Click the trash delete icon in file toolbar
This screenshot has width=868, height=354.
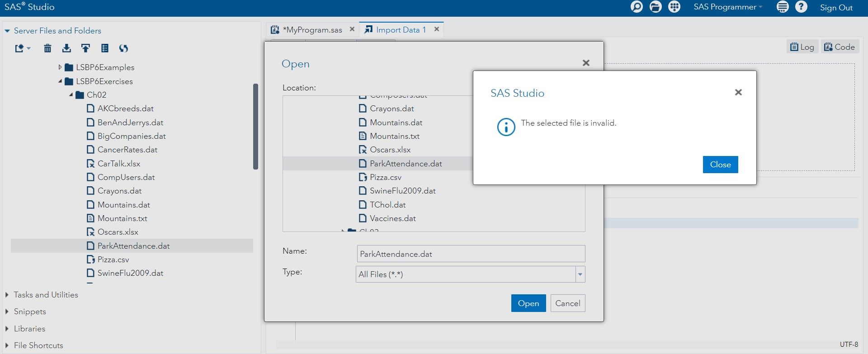[47, 48]
